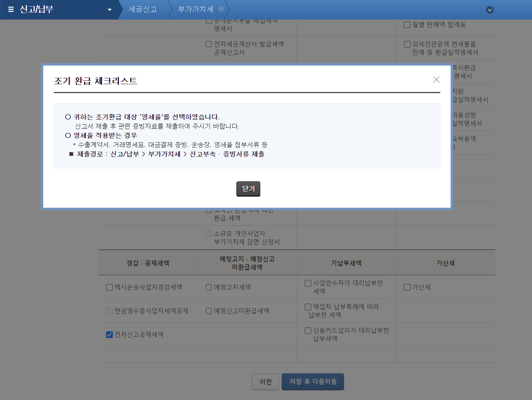Image resolution: width=532 pixels, height=400 pixels.
Task: Open the hamburger menu icon
Action: tap(11, 9)
